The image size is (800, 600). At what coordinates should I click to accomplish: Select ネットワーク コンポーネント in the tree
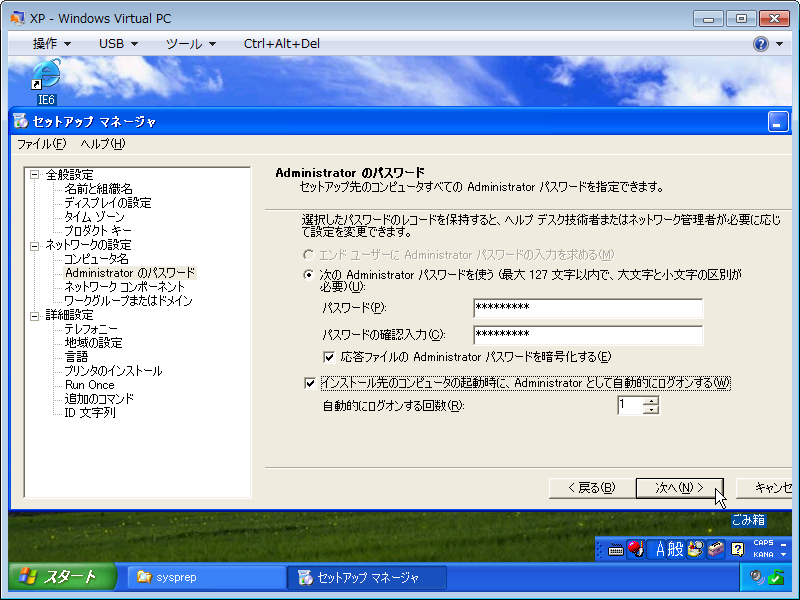click(x=124, y=287)
